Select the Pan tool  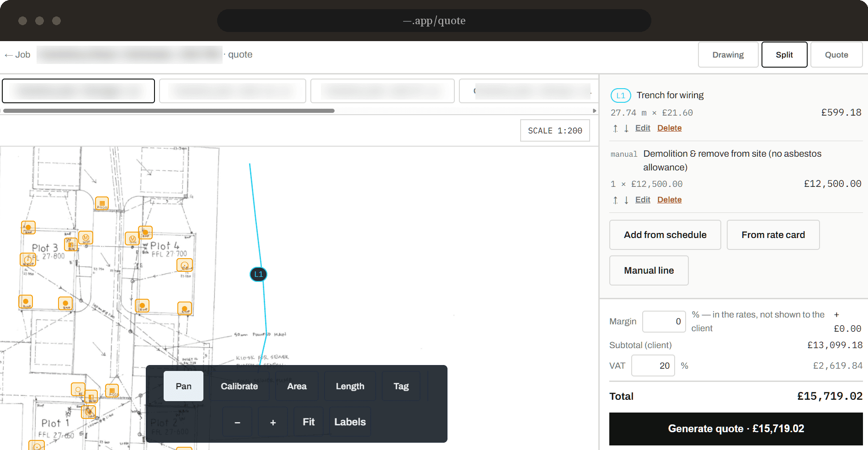pos(183,386)
